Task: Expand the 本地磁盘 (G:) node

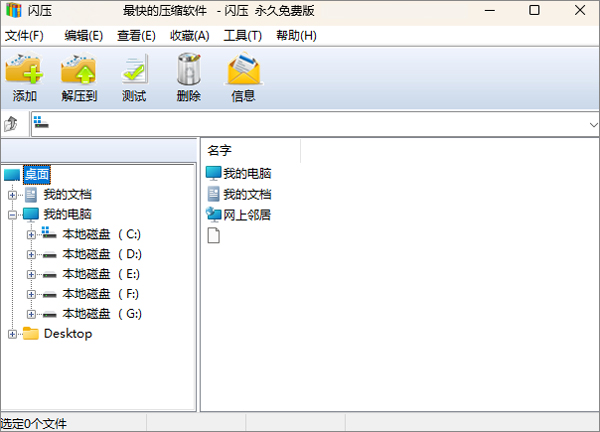Action: tap(31, 315)
